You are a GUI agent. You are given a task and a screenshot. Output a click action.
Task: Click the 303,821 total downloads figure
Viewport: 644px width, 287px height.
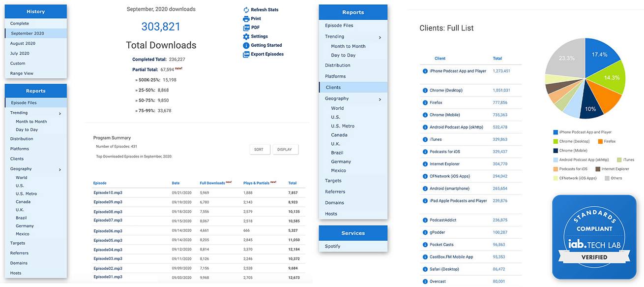pos(161,27)
